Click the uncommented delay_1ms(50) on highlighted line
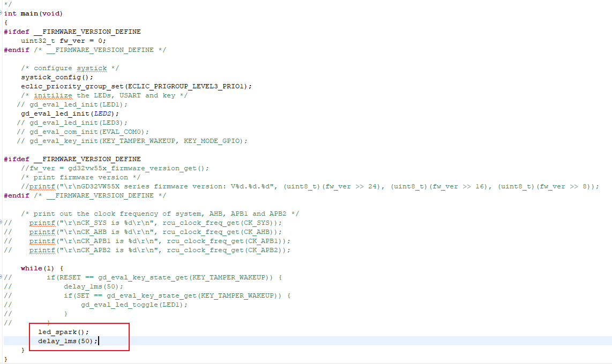The image size is (612, 364). (x=68, y=341)
